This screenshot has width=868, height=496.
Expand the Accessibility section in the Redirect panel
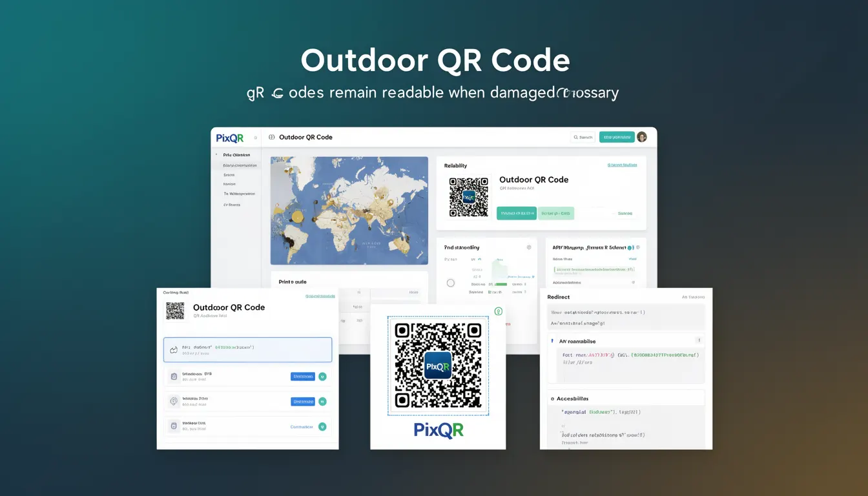(626, 398)
